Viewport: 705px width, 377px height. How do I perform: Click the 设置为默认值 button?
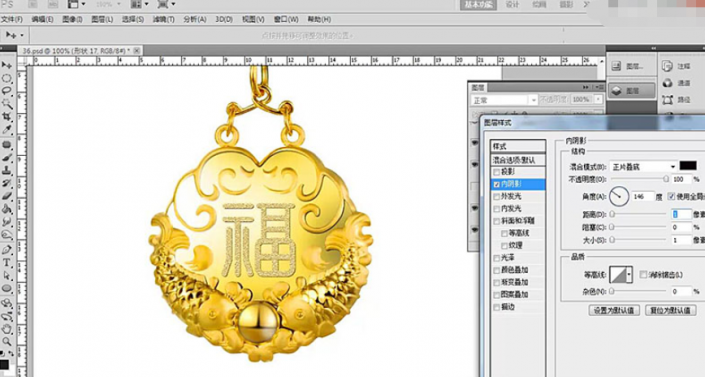pyautogui.click(x=614, y=310)
